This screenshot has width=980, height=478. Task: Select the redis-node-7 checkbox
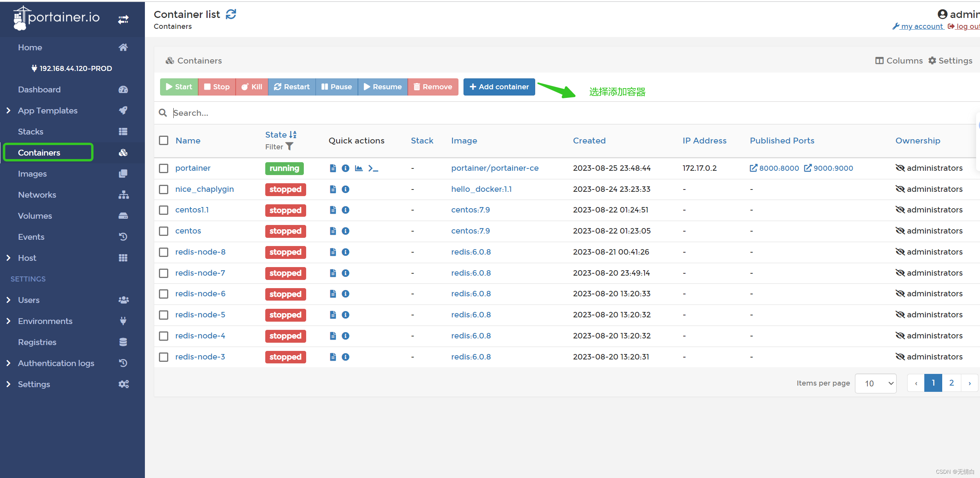164,273
